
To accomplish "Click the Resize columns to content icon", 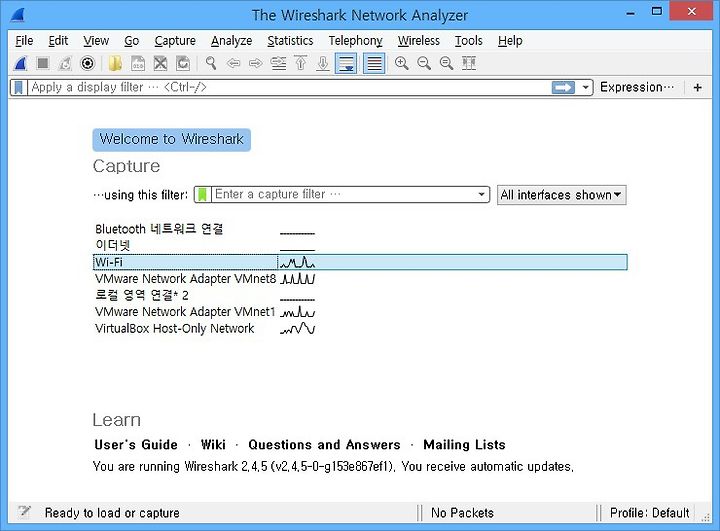I will pyautogui.click(x=469, y=63).
